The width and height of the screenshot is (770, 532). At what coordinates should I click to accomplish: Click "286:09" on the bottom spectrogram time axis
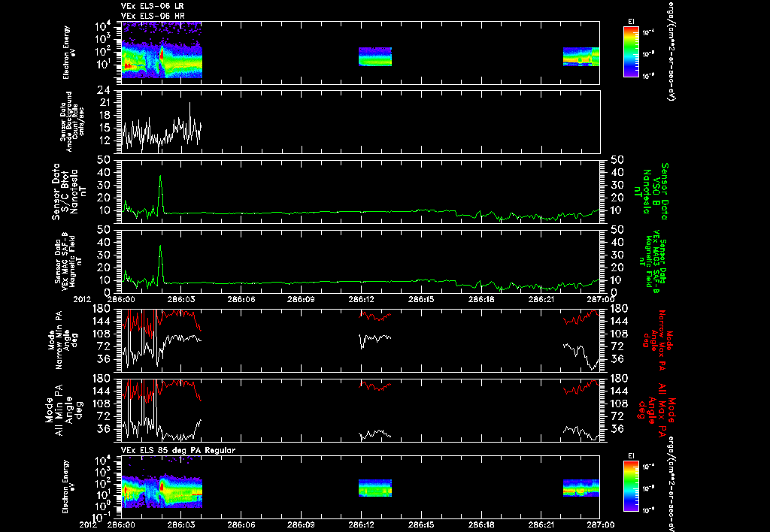click(x=301, y=524)
